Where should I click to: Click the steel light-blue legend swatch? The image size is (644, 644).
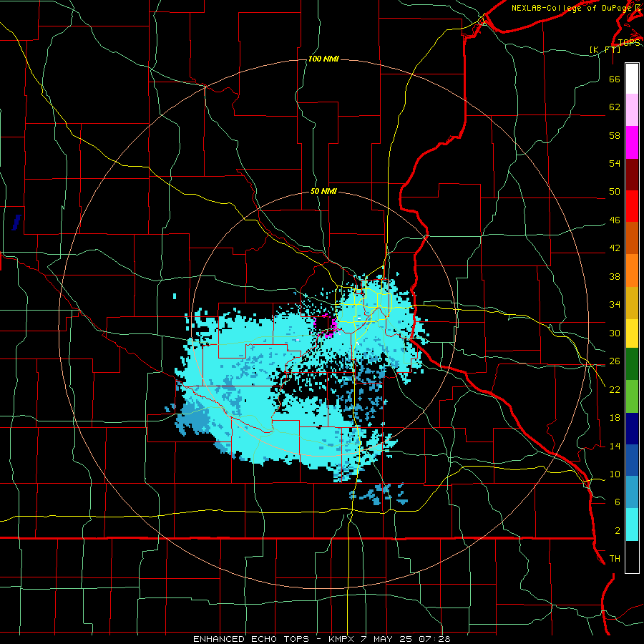632,492
